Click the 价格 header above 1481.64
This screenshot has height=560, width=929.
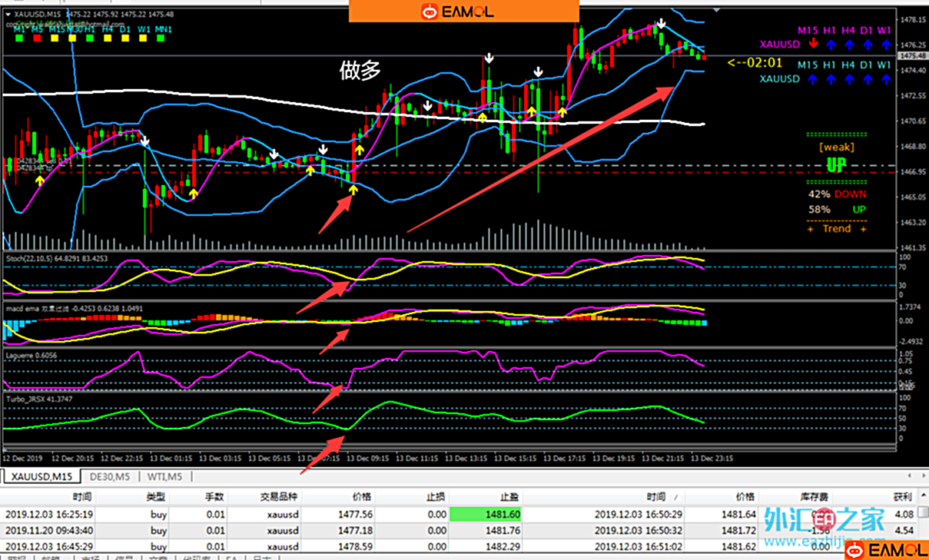(745, 497)
